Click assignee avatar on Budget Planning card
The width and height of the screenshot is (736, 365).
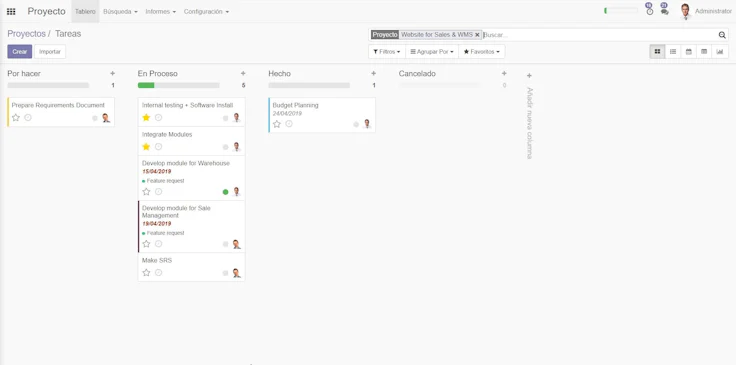367,124
